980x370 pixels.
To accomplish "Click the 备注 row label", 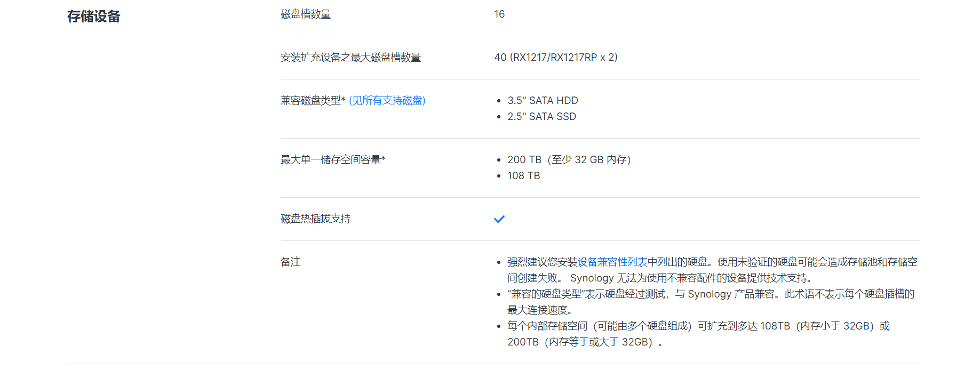I will coord(291,262).
